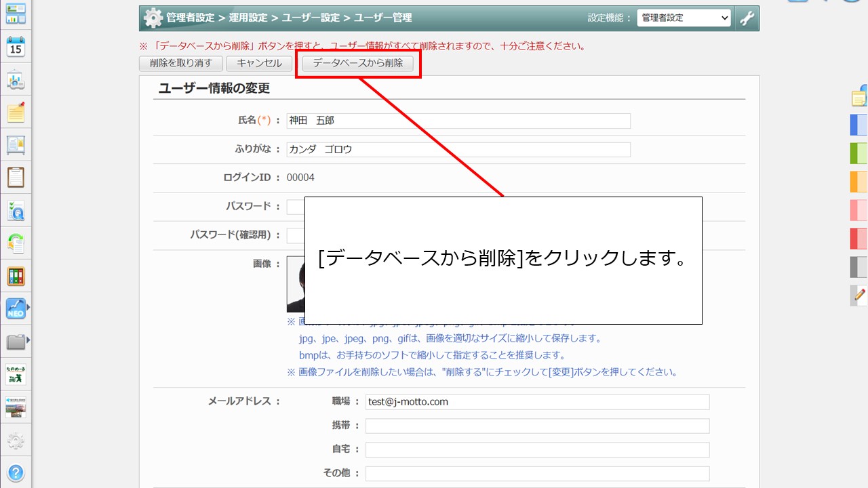Click the キャンセル button
The height and width of the screenshot is (488, 868).
tap(259, 64)
